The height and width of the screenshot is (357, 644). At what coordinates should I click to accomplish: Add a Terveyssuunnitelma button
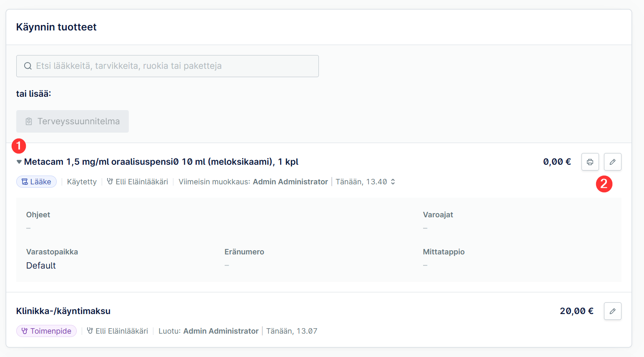click(73, 121)
